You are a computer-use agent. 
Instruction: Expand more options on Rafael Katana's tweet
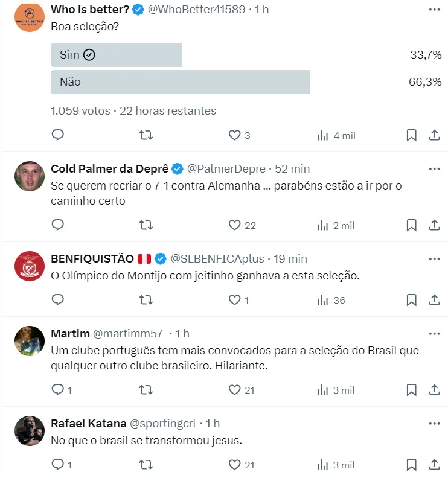(x=434, y=424)
